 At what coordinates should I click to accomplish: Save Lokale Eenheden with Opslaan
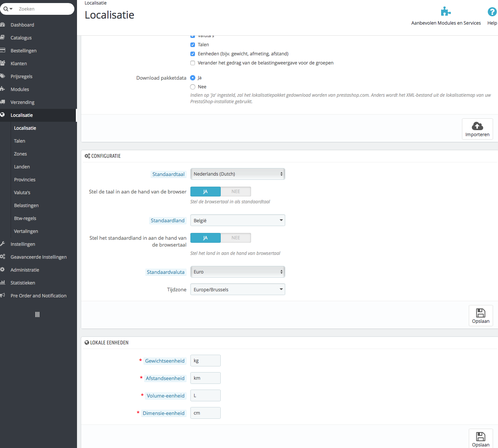481,439
